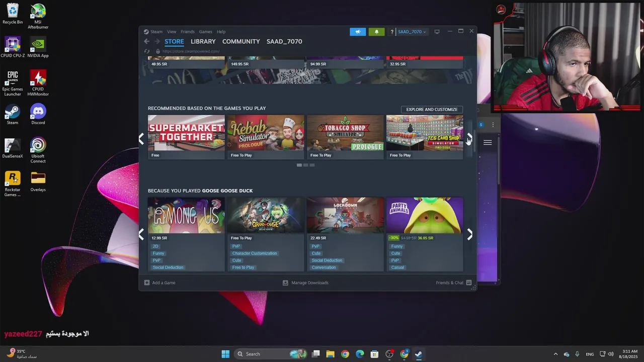Open the NVIDIA App shortcut
The image size is (644, 362).
point(38,47)
